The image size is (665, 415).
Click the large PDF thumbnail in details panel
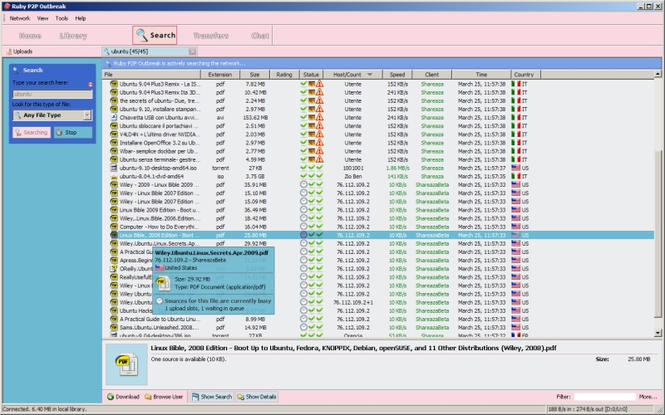pos(126,364)
